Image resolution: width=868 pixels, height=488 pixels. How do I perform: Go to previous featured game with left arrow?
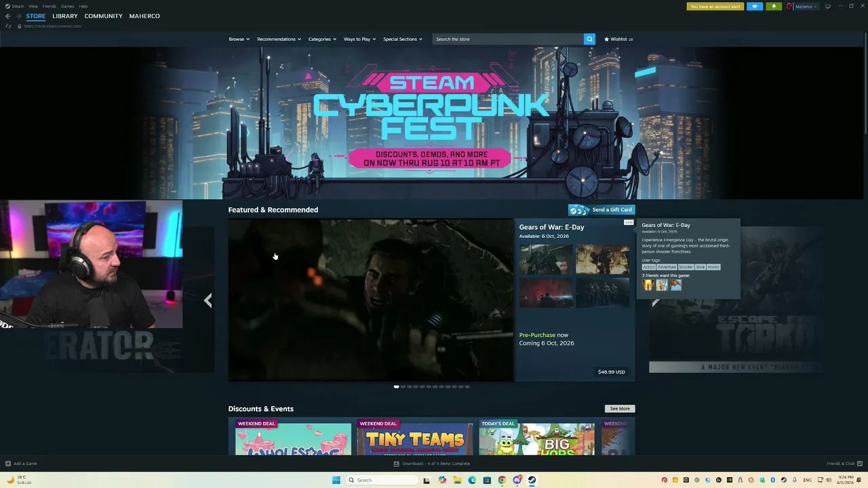click(208, 300)
